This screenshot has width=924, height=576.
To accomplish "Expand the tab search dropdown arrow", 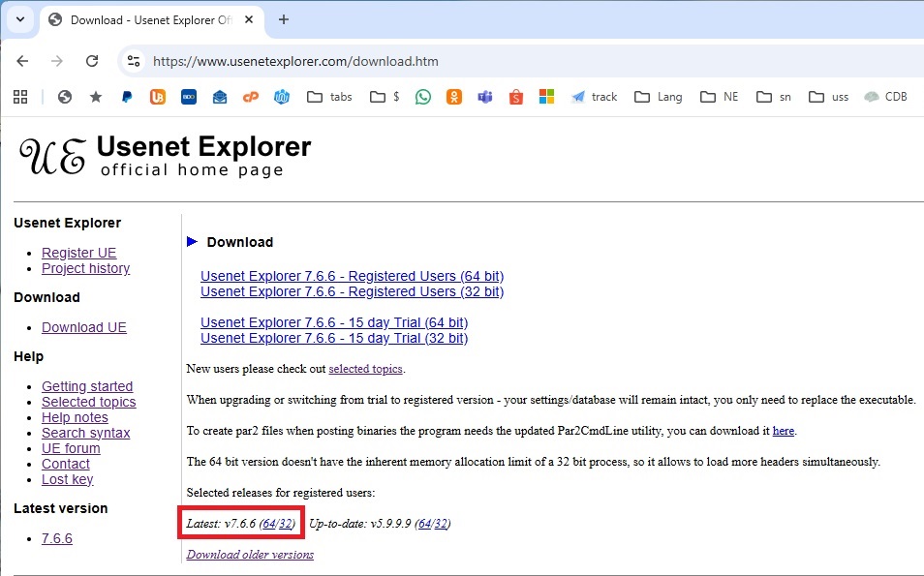I will click(20, 19).
